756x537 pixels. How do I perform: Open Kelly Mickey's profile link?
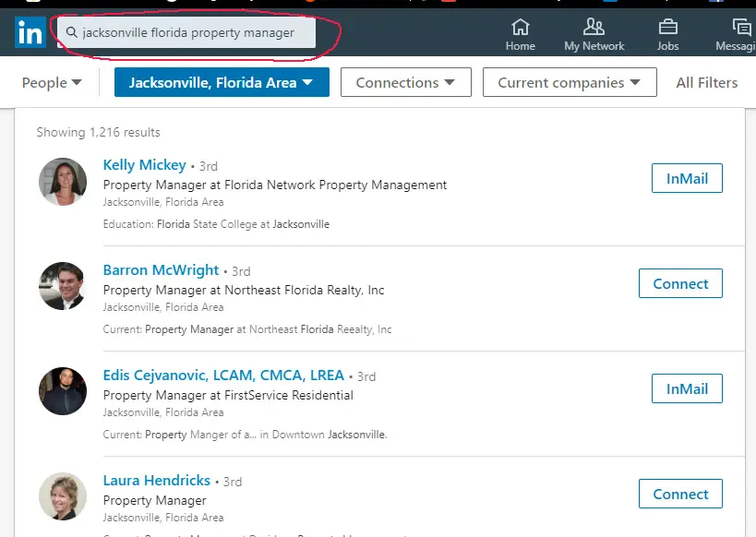pos(145,165)
